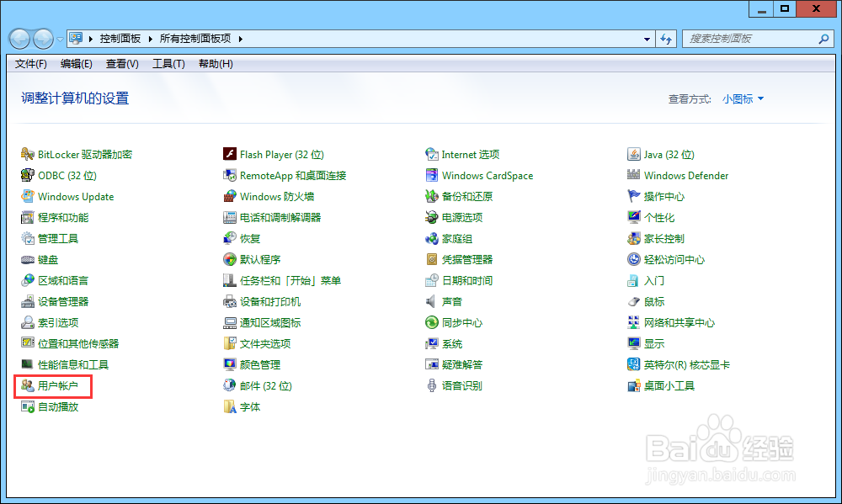Click the 所有控制面板项 breadcrumb segment
The width and height of the screenshot is (842, 504).
(x=195, y=39)
